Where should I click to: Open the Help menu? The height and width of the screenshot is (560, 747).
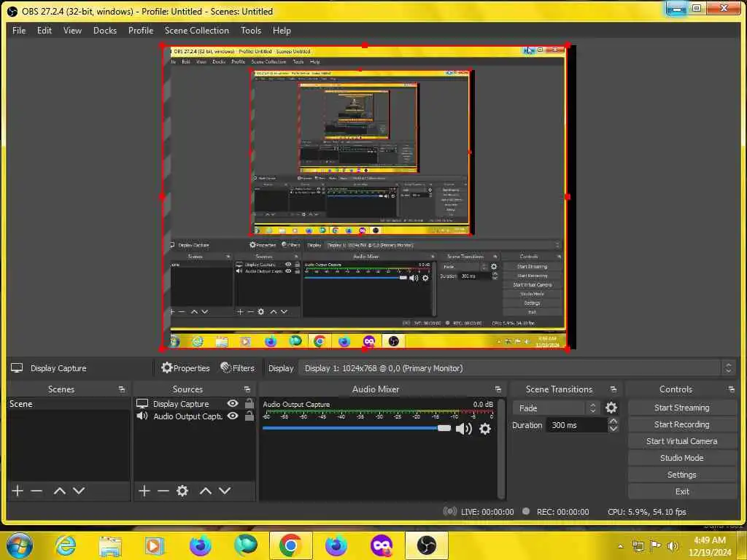[282, 31]
